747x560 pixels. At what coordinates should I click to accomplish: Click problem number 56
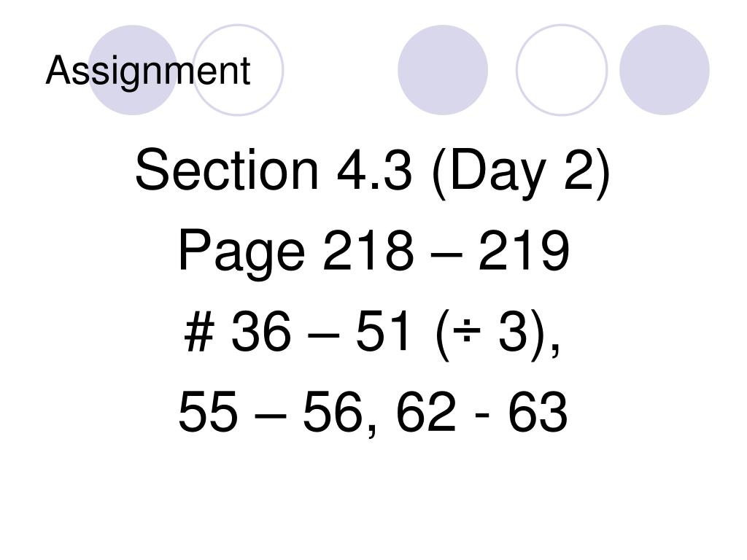point(333,411)
